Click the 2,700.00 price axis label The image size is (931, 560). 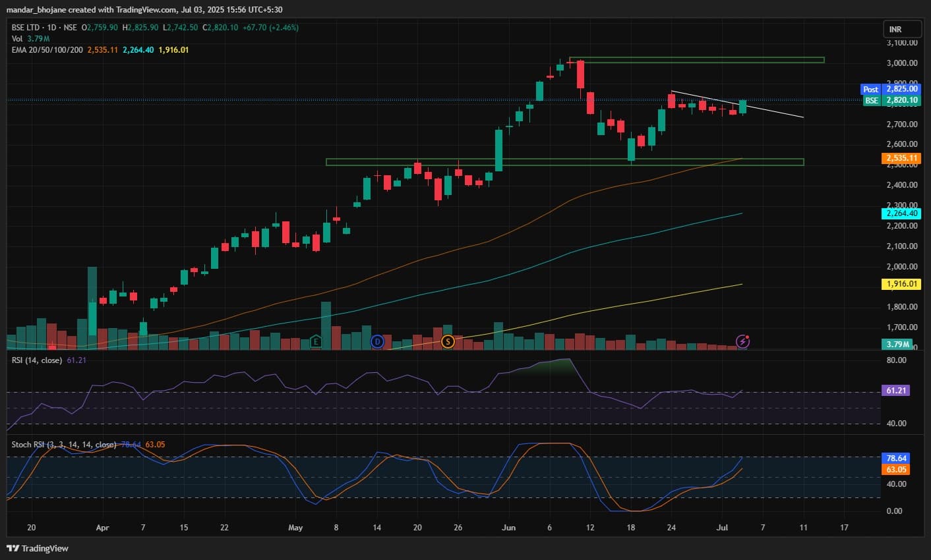point(902,125)
